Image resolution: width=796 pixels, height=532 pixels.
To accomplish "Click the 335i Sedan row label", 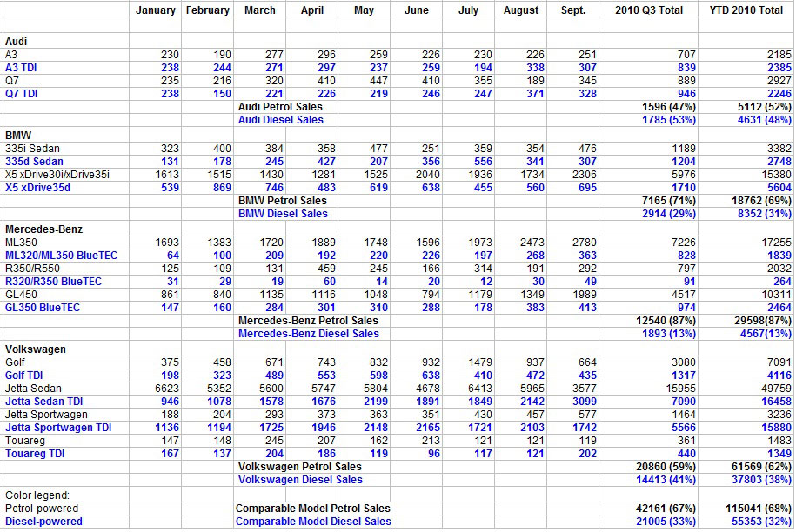I will tap(32, 149).
